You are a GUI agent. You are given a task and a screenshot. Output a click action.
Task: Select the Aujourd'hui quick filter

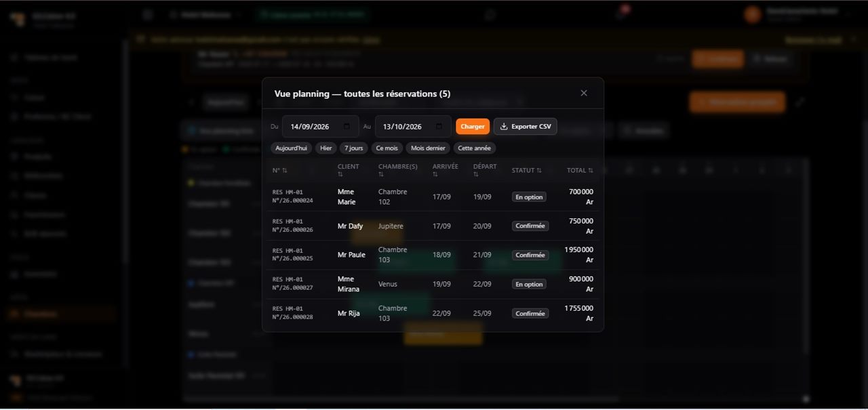click(291, 148)
